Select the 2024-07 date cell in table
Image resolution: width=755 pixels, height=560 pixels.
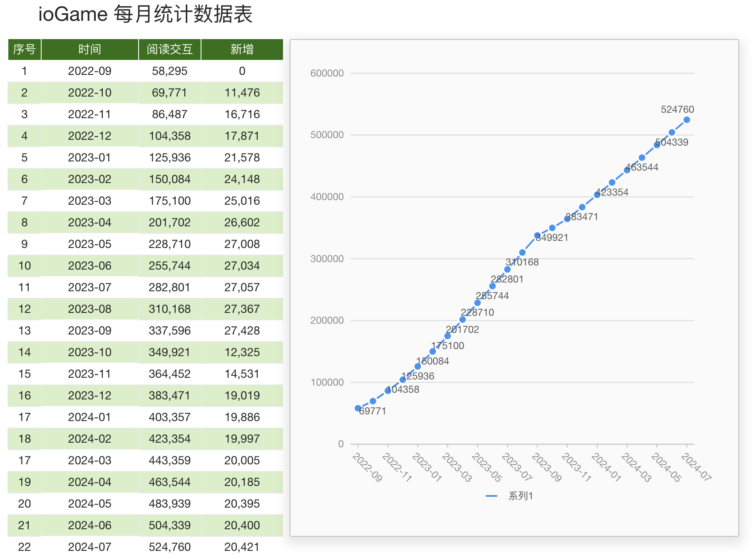pos(90,547)
